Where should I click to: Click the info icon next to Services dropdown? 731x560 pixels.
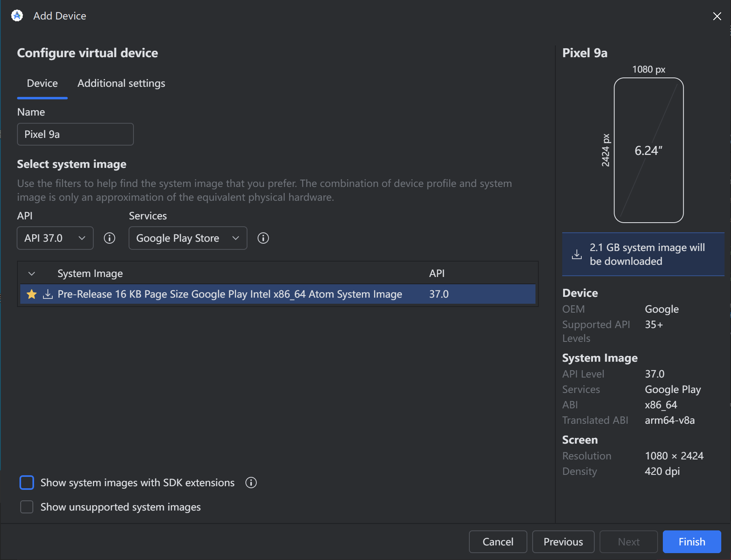click(x=263, y=238)
